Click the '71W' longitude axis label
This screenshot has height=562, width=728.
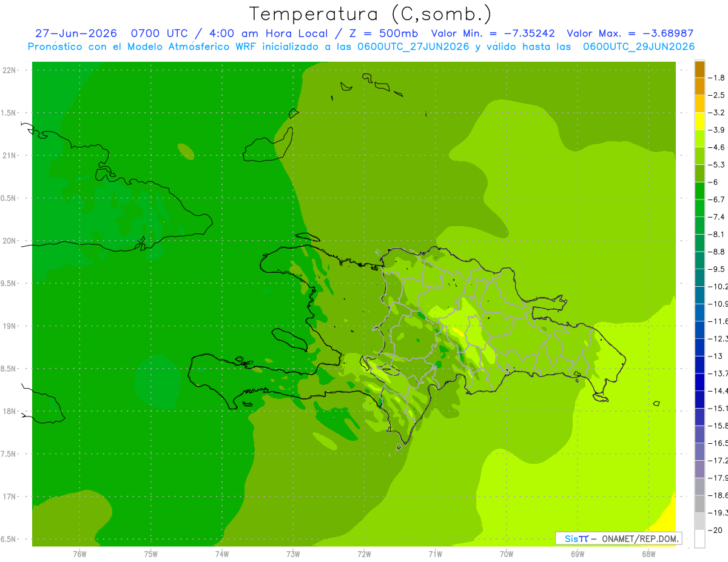click(435, 554)
